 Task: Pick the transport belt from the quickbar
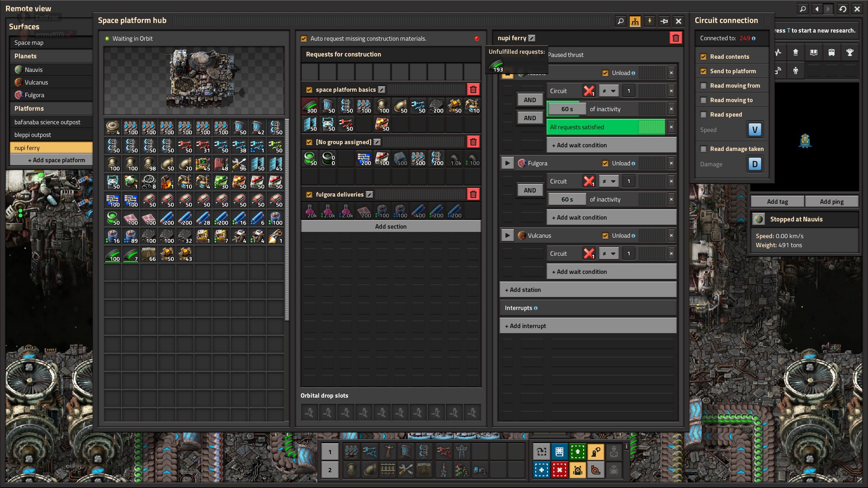click(351, 451)
